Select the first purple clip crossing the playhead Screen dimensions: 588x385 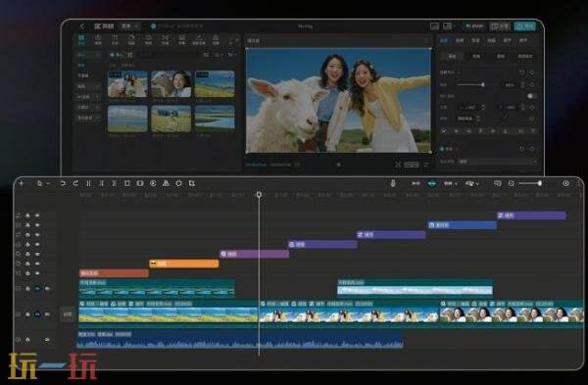click(x=254, y=254)
